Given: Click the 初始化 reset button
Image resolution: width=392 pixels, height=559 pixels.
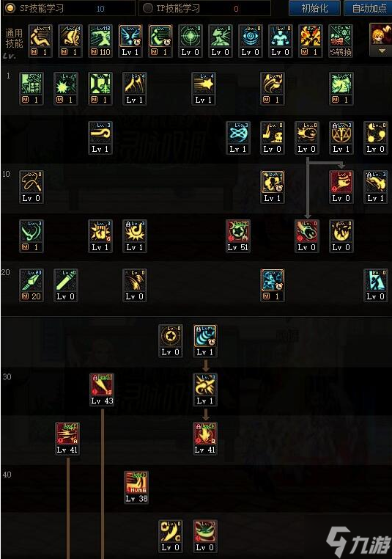Looking at the screenshot, I should tap(314, 8).
